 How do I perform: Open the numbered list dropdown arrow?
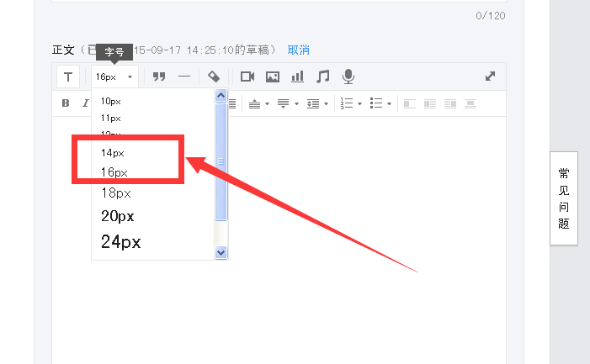pos(359,104)
